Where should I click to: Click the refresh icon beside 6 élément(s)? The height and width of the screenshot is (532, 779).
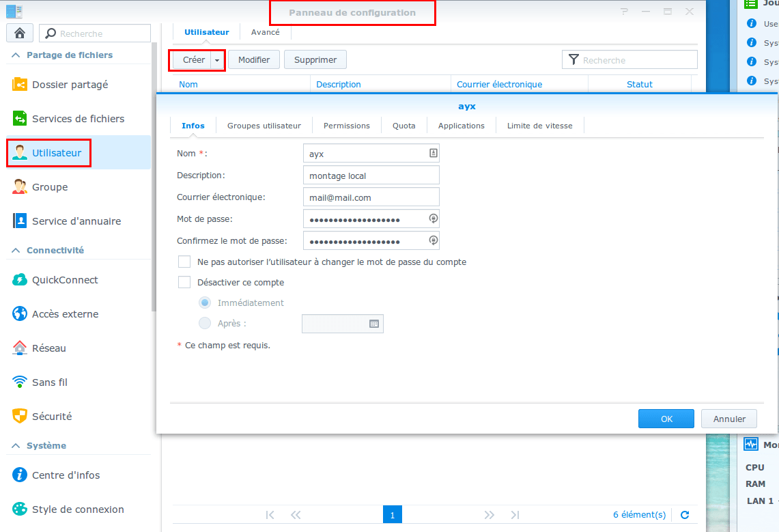pyautogui.click(x=685, y=515)
